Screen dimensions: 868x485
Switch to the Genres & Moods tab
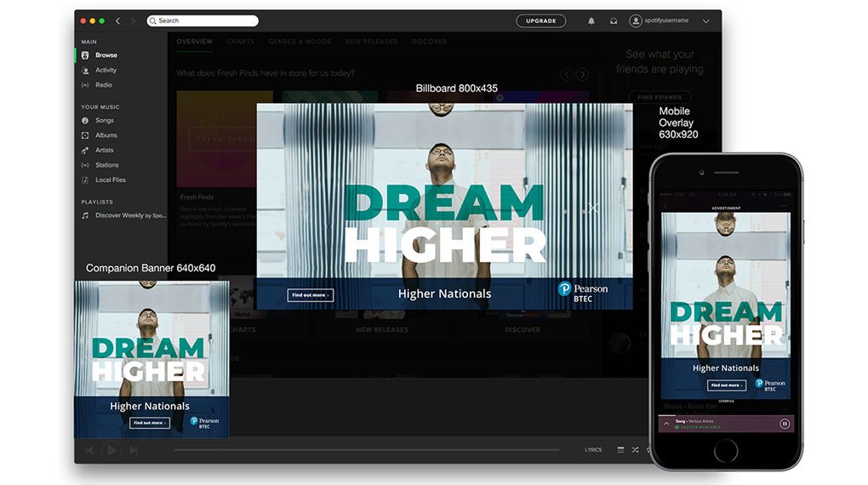click(300, 42)
